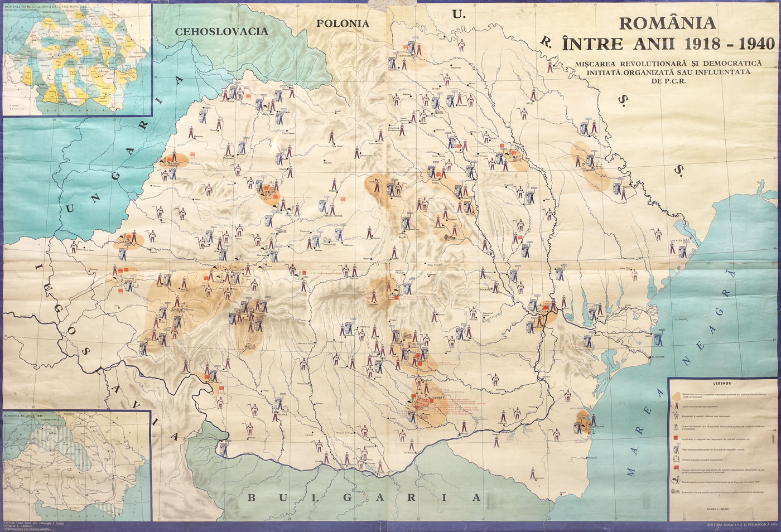This screenshot has width=781, height=532.
Task: Click the red square swatch in the legend
Action: pyautogui.click(x=676, y=438)
